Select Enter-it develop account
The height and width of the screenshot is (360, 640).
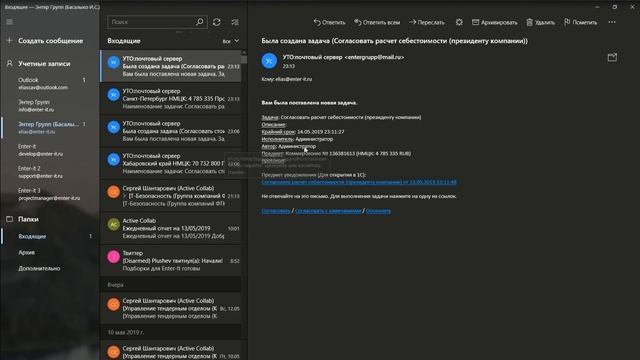point(51,150)
